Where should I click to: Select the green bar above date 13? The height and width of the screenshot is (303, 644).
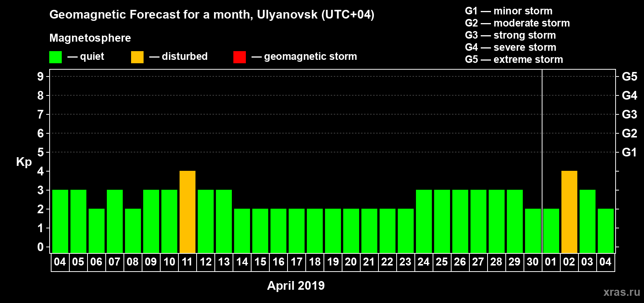click(224, 222)
